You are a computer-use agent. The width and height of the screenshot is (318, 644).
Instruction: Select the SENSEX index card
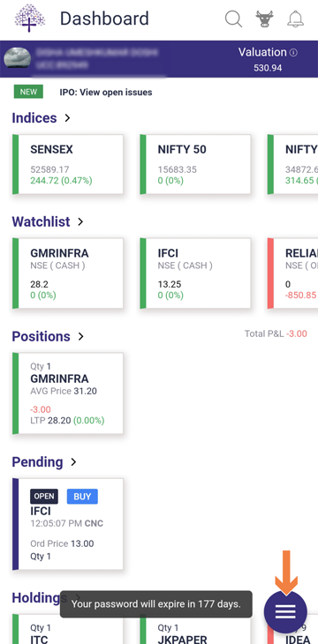68,164
